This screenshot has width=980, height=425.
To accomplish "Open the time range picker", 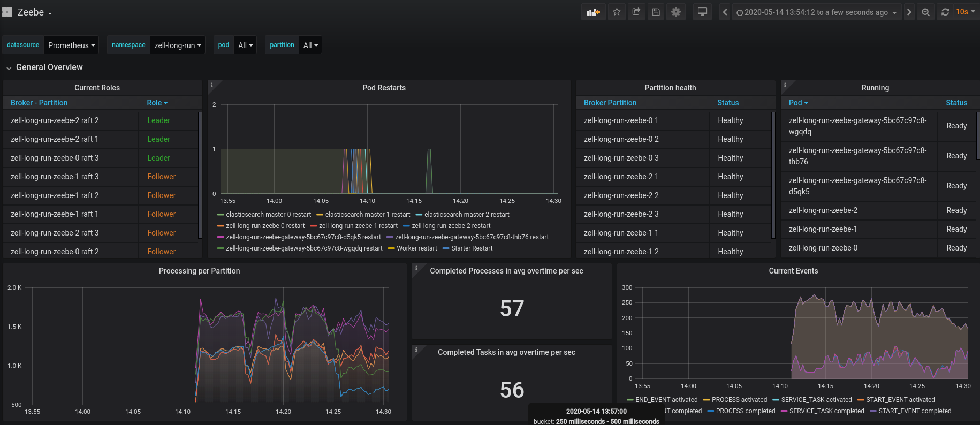I will pos(816,12).
